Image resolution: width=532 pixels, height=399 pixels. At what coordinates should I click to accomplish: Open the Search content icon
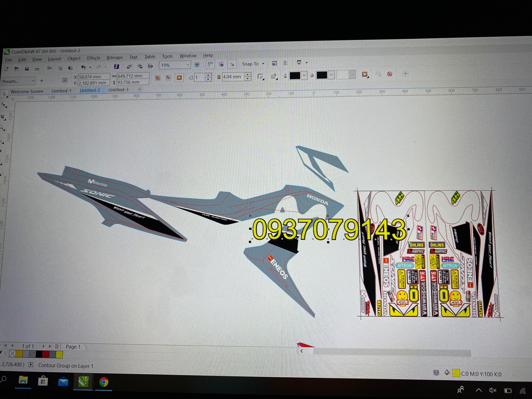pos(117,66)
